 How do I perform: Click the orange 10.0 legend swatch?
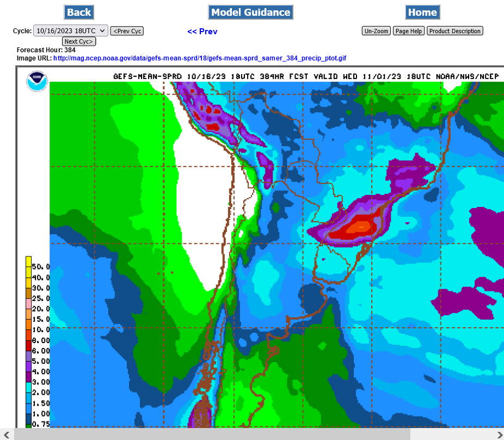tap(29, 325)
